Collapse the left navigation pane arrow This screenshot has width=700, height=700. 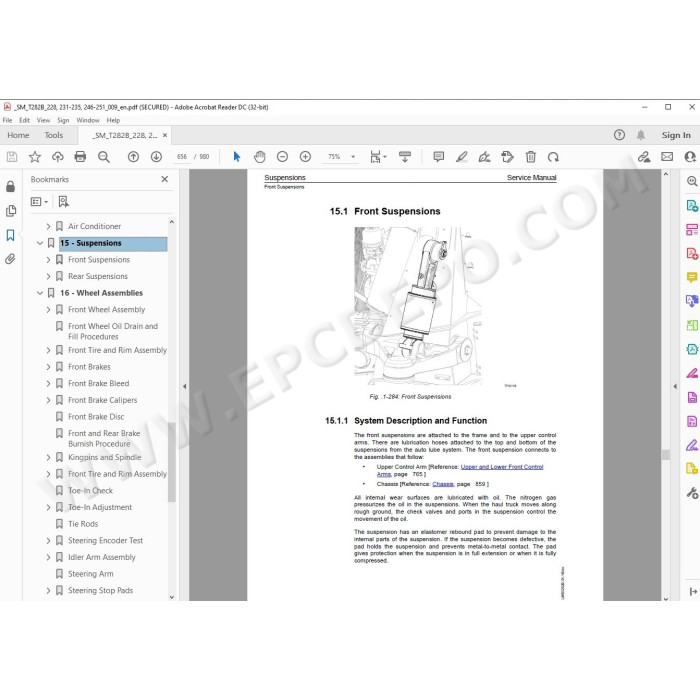[184, 387]
